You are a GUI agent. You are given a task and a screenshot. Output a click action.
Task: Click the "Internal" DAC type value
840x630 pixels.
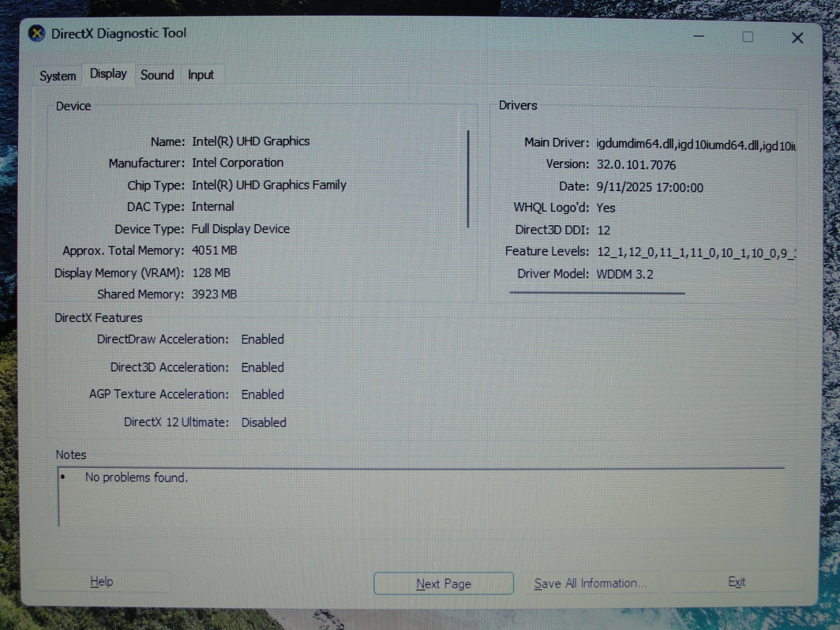[x=213, y=206]
